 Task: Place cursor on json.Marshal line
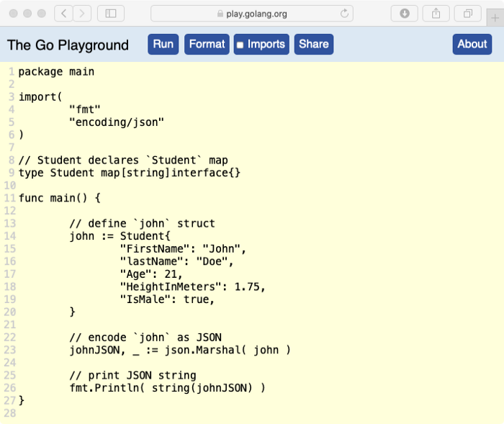[x=180, y=350]
